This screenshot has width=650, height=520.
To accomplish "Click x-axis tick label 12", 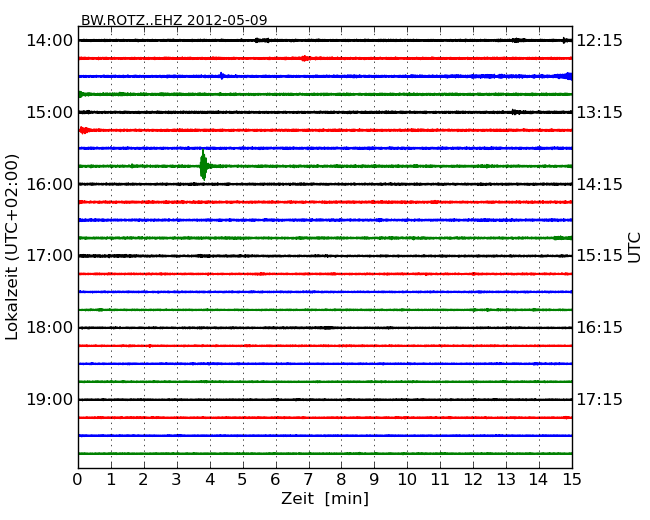I will click(x=473, y=479).
